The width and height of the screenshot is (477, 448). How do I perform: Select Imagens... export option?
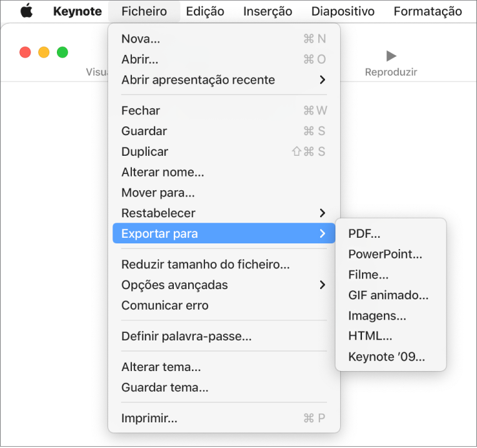tap(391, 315)
